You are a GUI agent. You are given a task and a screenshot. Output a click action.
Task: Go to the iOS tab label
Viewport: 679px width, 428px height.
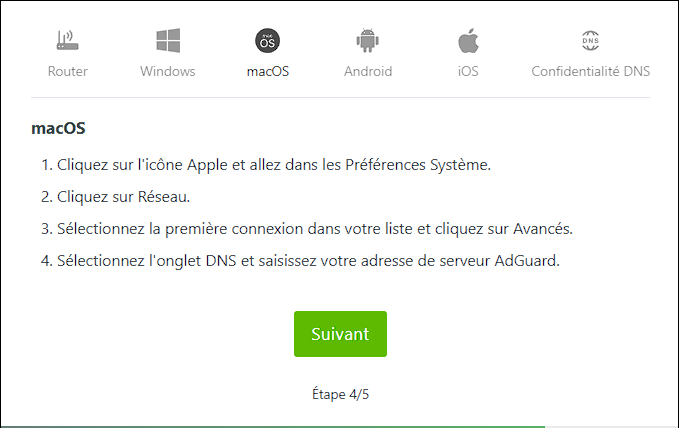click(468, 71)
